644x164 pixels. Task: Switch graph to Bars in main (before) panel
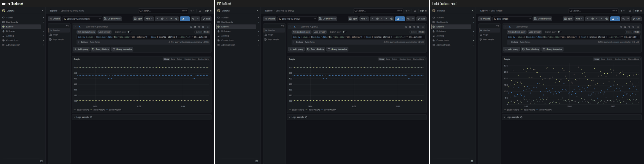pos(173,59)
